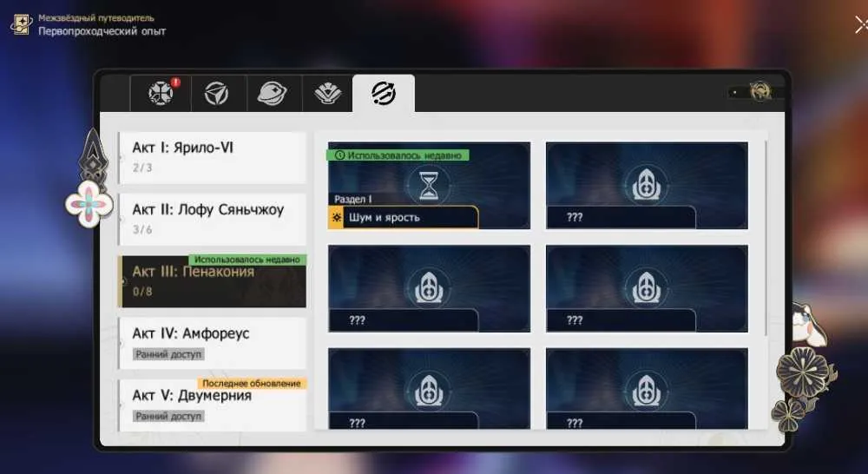Select the active fifth tab icon
This screenshot has width=868, height=474.
(384, 93)
